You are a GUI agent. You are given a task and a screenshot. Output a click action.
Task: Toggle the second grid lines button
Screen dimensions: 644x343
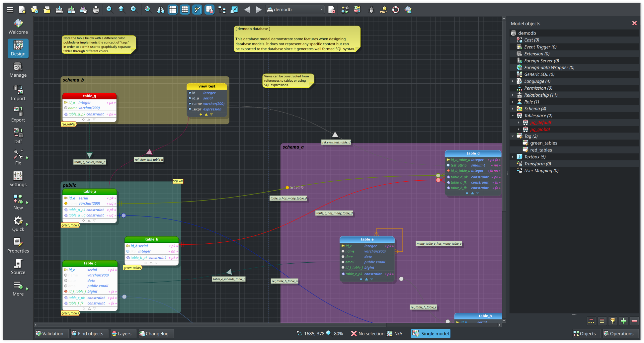pos(185,10)
